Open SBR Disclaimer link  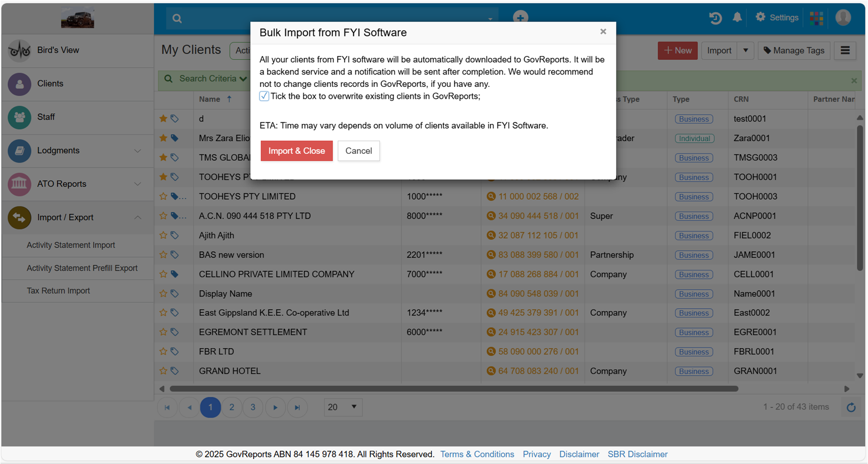coord(637,455)
